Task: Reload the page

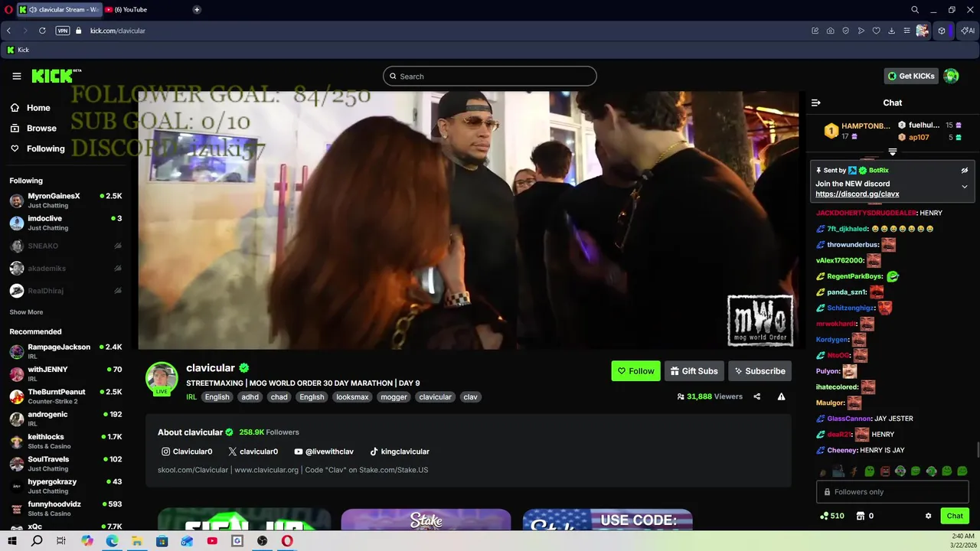Action: pos(42,31)
